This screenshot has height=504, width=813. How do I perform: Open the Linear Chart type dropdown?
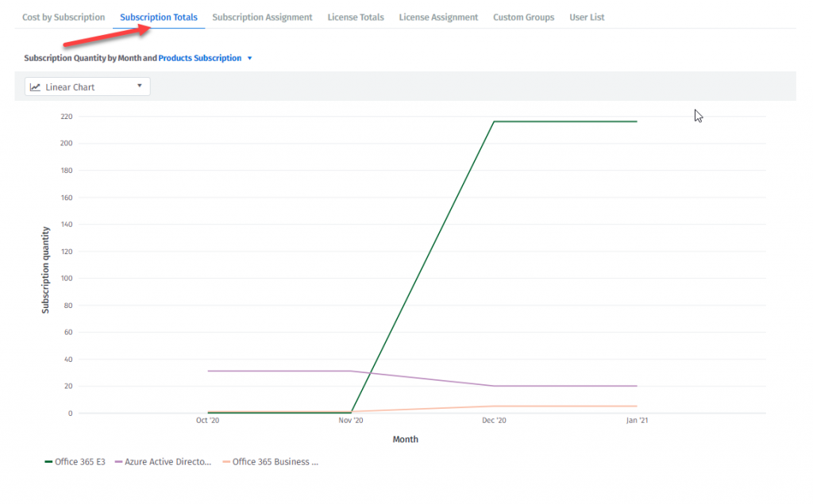pos(87,87)
